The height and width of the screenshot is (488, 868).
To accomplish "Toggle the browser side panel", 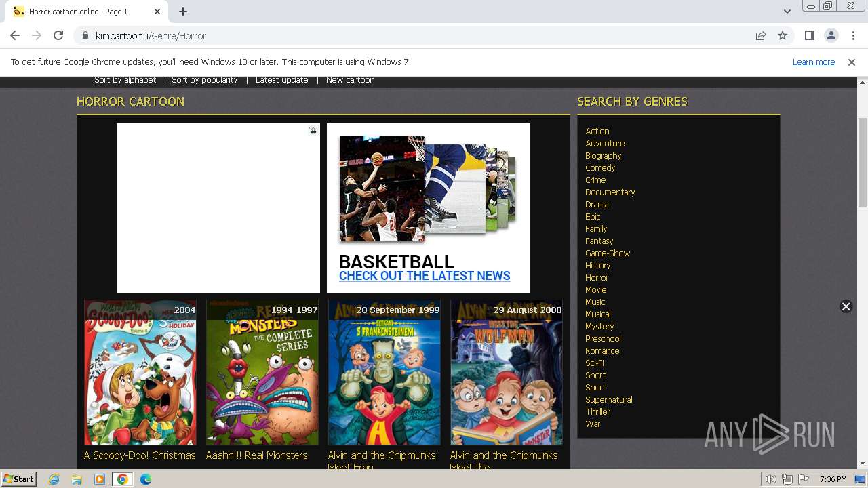I will [809, 36].
